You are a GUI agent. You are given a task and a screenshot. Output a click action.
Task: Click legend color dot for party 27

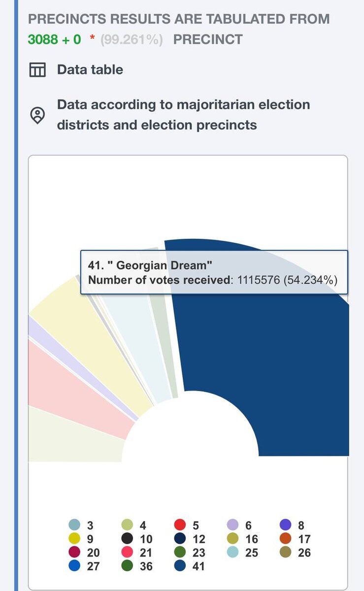pos(74,566)
